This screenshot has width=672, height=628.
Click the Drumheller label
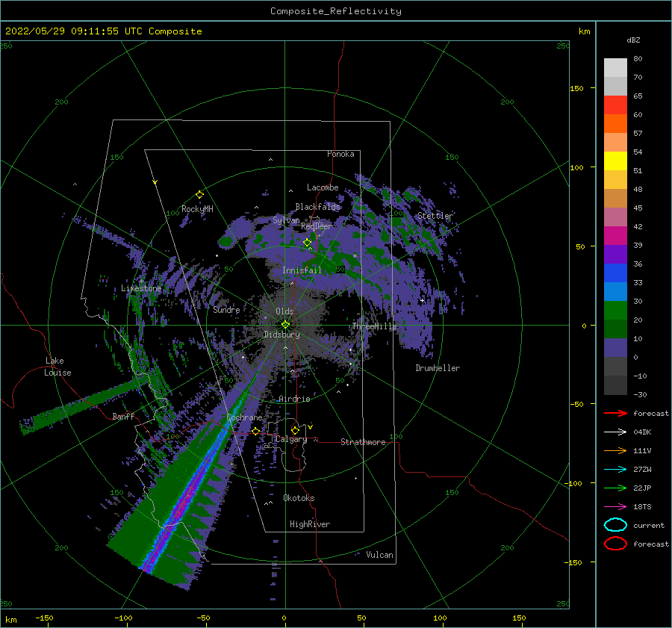pyautogui.click(x=438, y=368)
